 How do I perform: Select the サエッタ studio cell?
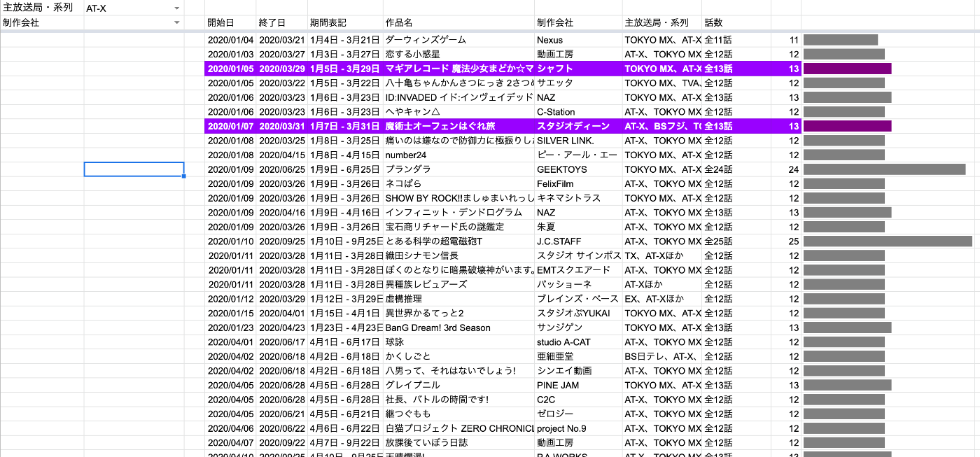point(578,83)
